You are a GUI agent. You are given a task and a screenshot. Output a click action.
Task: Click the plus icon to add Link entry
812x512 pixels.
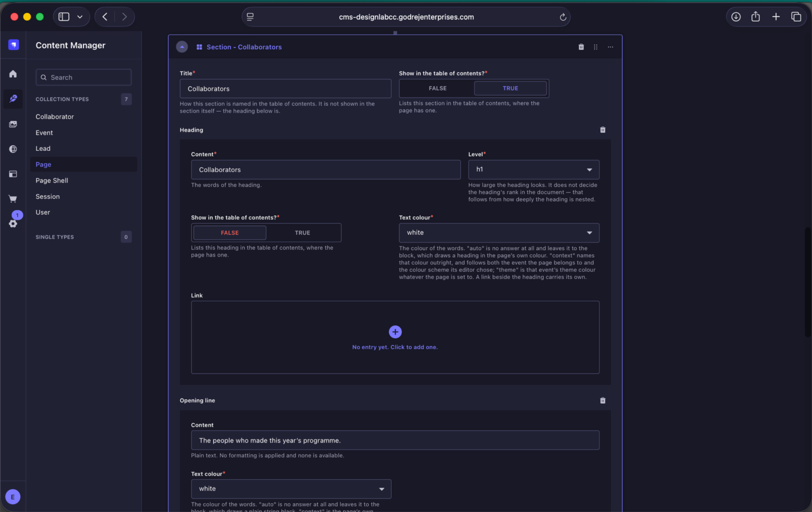tap(395, 332)
